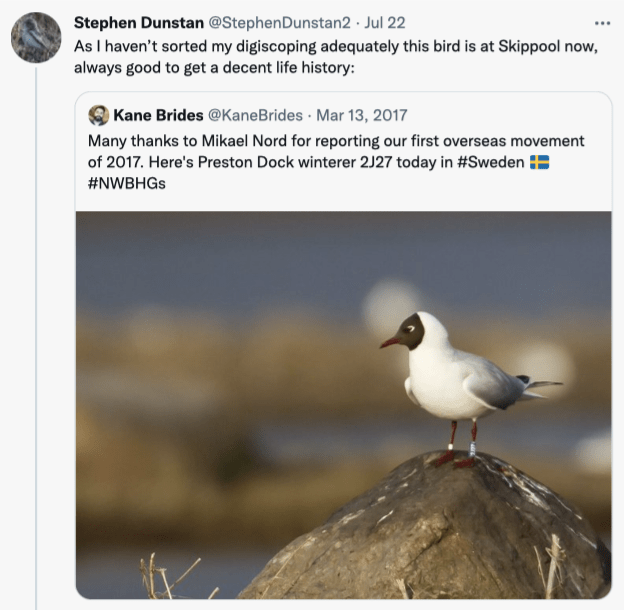624x610 pixels.
Task: Open Stephen Dunstan's profile avatar
Action: (x=36, y=37)
